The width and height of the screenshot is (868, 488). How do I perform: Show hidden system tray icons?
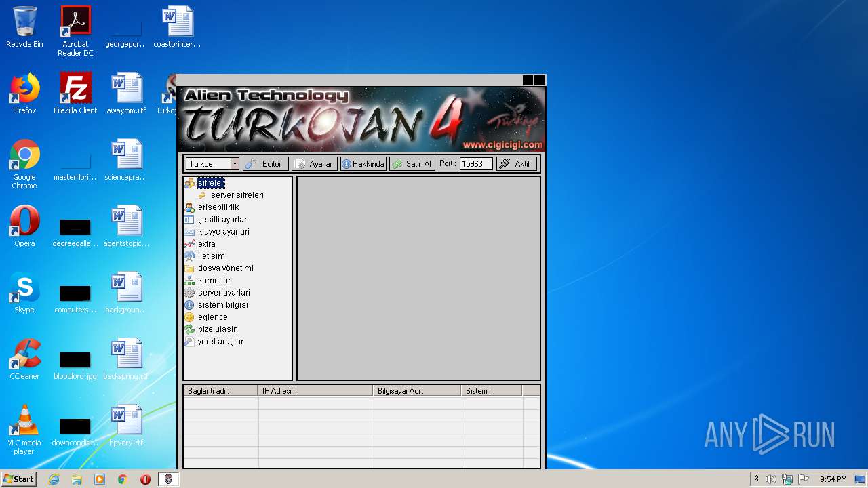click(x=756, y=479)
